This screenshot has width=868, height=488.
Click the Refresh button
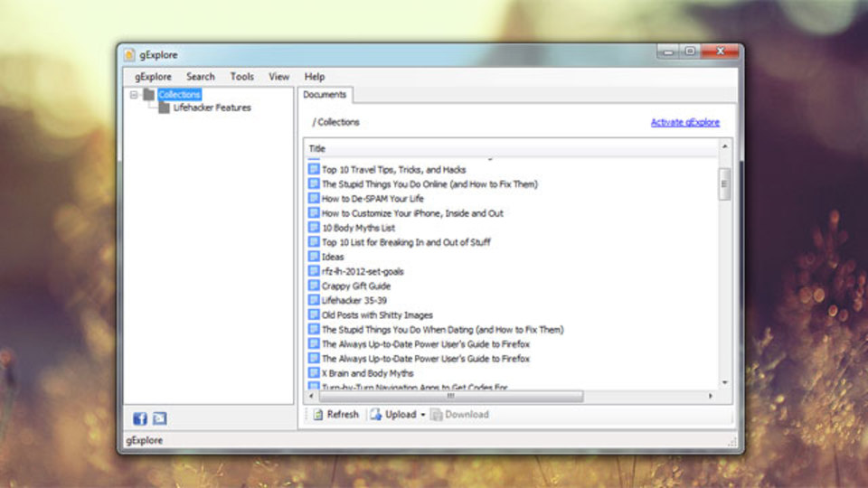point(336,415)
